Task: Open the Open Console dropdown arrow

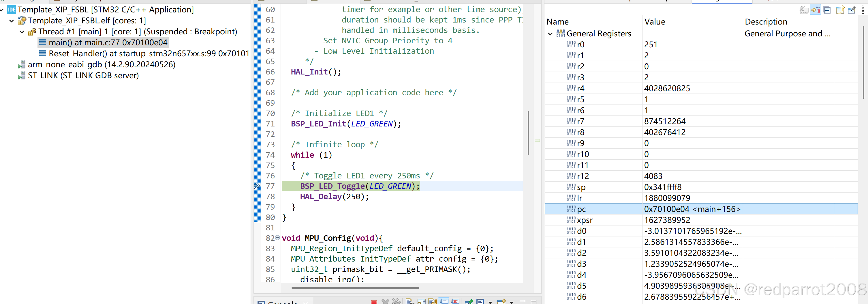Action: [512, 302]
